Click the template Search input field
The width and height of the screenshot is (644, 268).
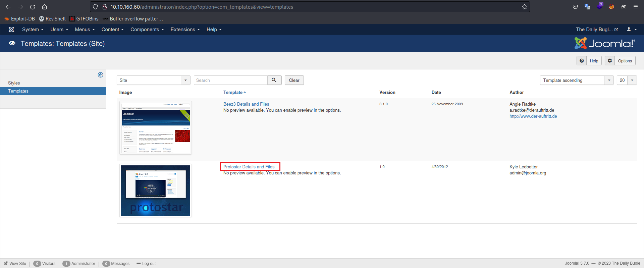click(230, 80)
